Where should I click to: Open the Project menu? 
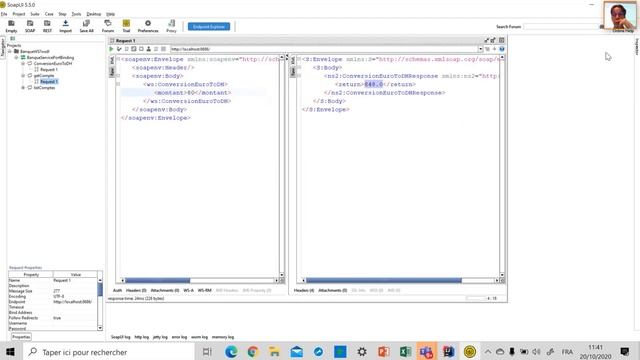pyautogui.click(x=19, y=14)
